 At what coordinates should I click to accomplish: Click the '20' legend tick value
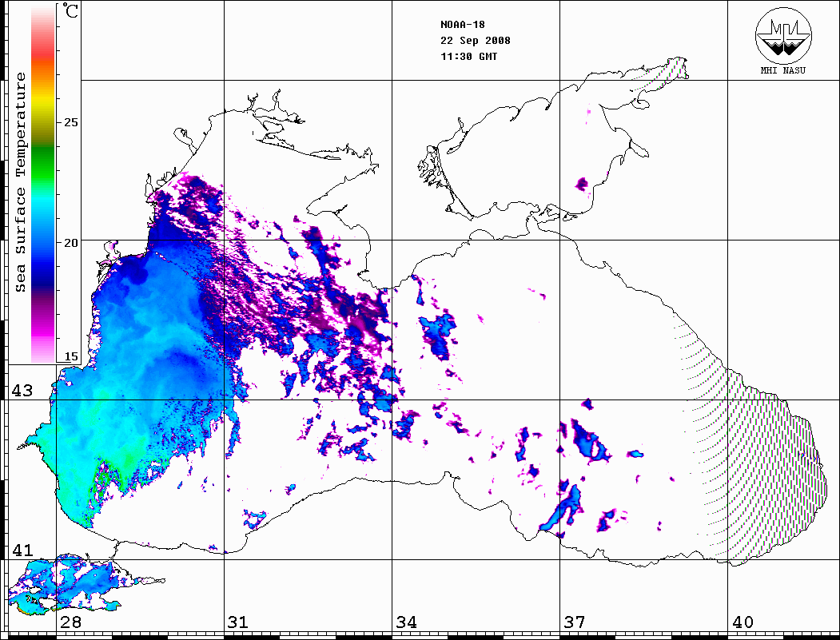pyautogui.click(x=70, y=243)
